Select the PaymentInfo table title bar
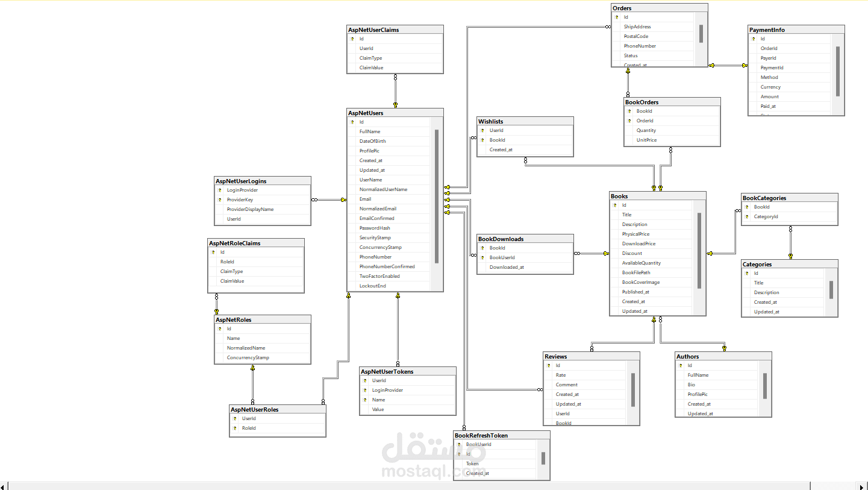 click(x=796, y=30)
